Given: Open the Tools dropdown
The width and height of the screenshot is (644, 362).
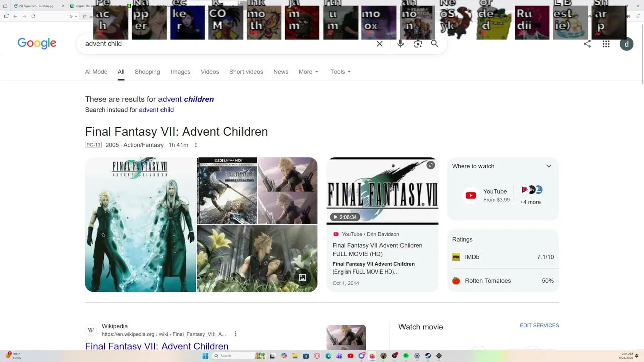Looking at the screenshot, I should 341,72.
